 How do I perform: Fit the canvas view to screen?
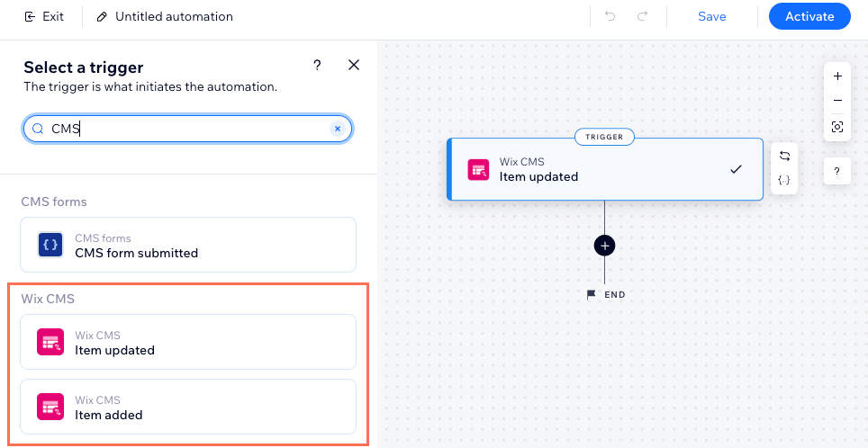point(837,127)
